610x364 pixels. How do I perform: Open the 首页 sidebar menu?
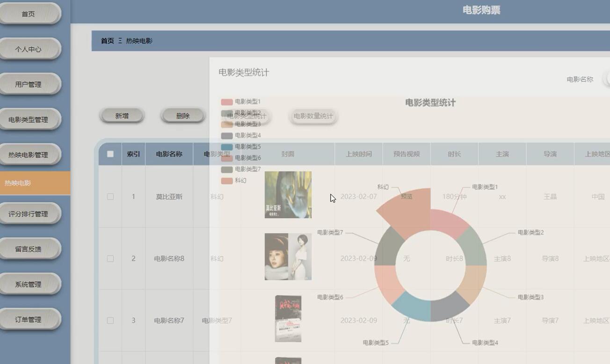[29, 14]
